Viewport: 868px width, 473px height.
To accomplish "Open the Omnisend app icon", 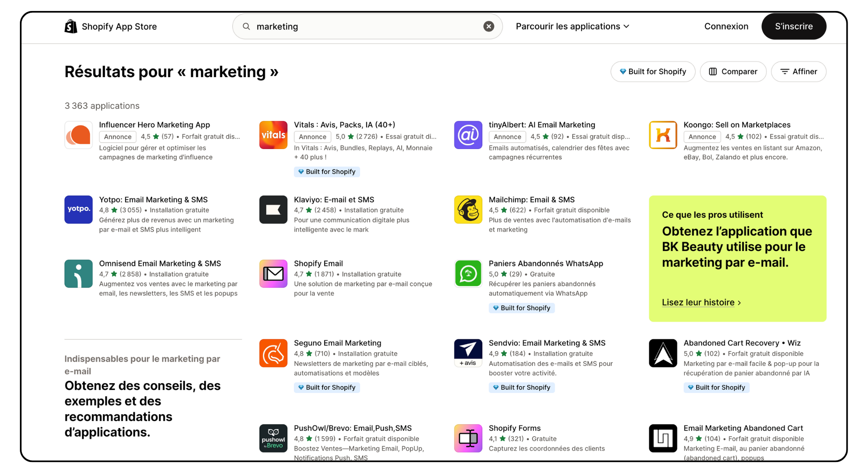I will pos(78,274).
